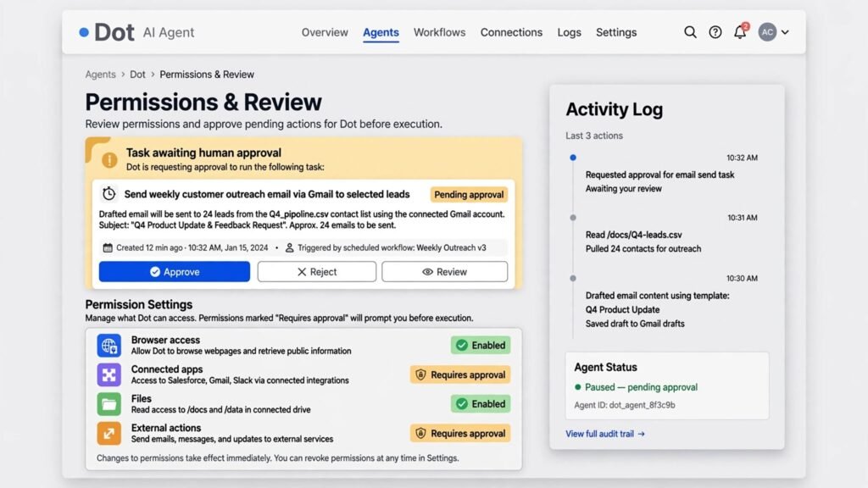
Task: Click the Files green folder icon
Action: [x=109, y=404]
